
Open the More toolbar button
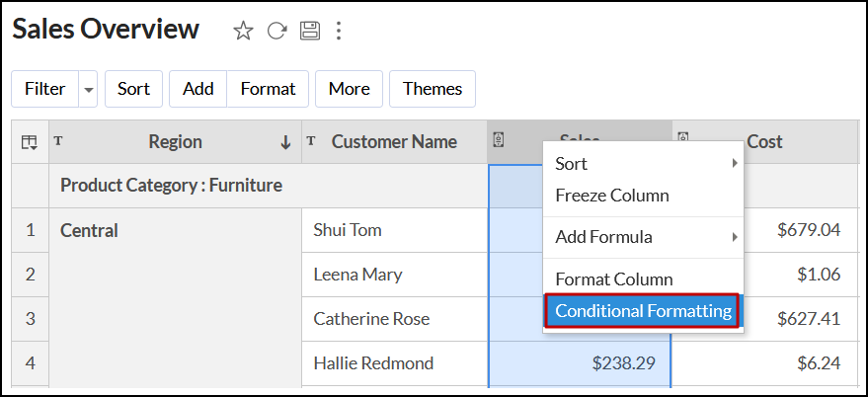coord(349,89)
